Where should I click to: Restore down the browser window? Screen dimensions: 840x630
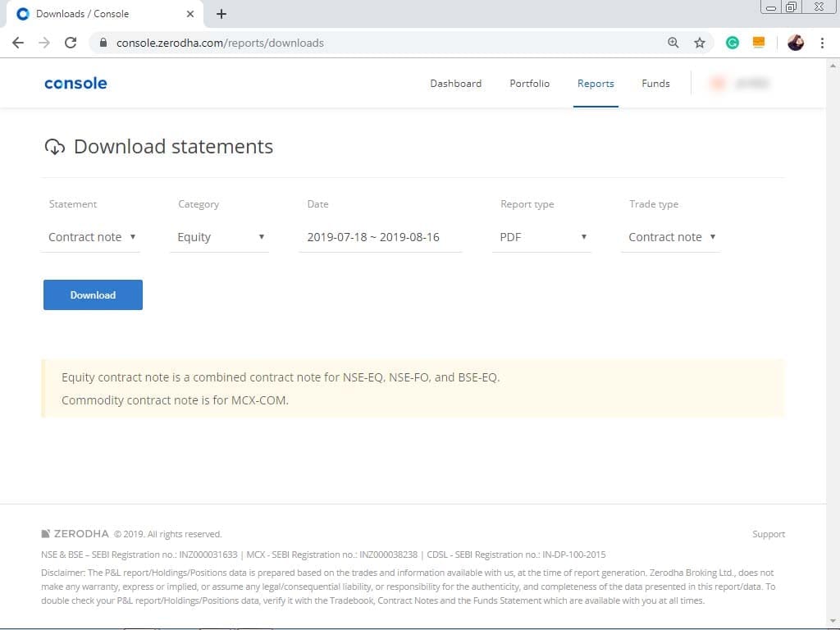[792, 7]
